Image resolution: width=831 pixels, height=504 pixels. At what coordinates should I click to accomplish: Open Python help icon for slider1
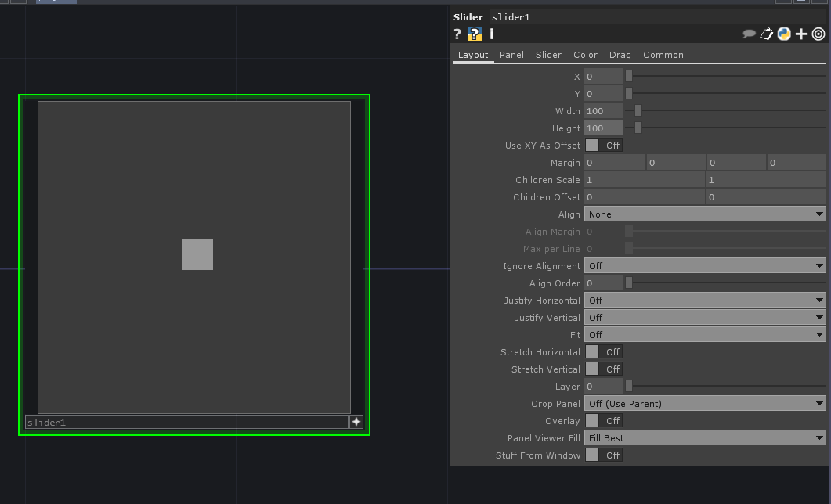475,34
